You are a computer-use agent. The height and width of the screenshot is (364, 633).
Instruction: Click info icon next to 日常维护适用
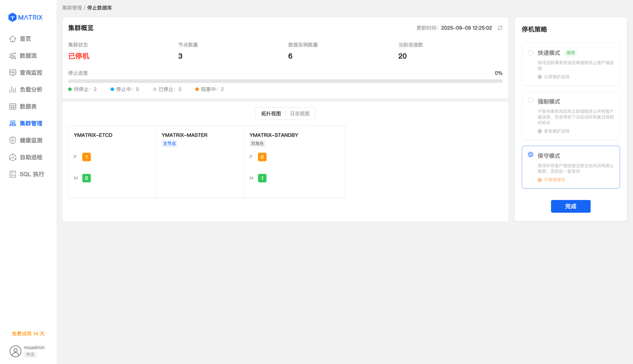click(x=540, y=77)
